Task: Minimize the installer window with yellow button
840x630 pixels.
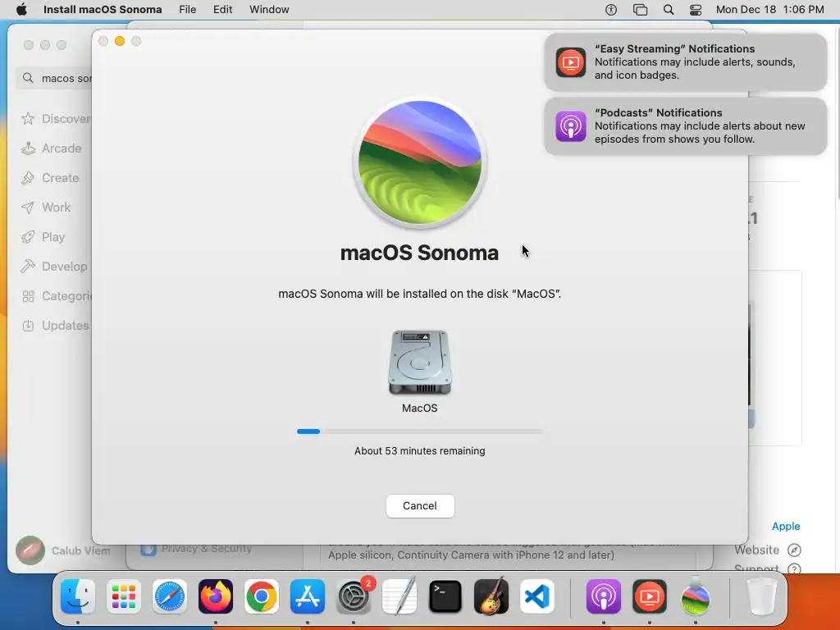Action: point(120,41)
